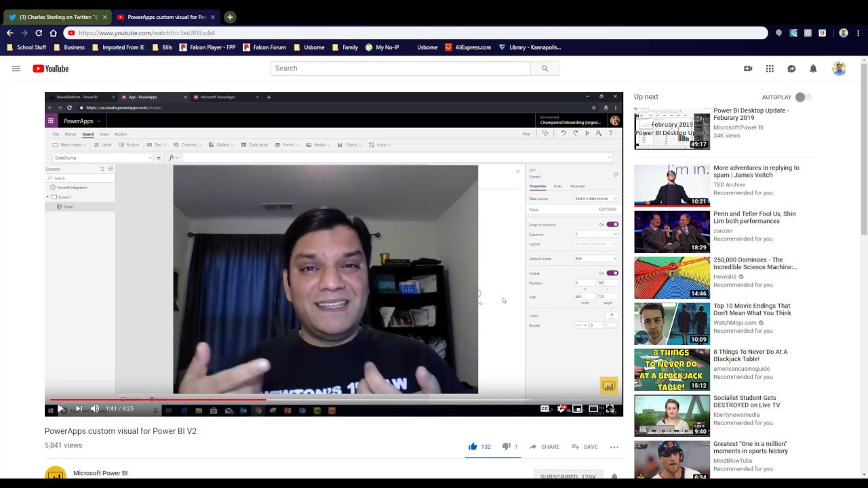
Task: Open the Library - Kannapolis bookmark
Action: (530, 47)
